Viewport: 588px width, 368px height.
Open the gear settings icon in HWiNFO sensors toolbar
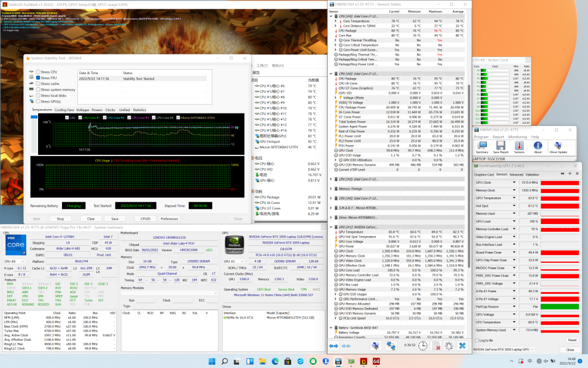point(449,346)
